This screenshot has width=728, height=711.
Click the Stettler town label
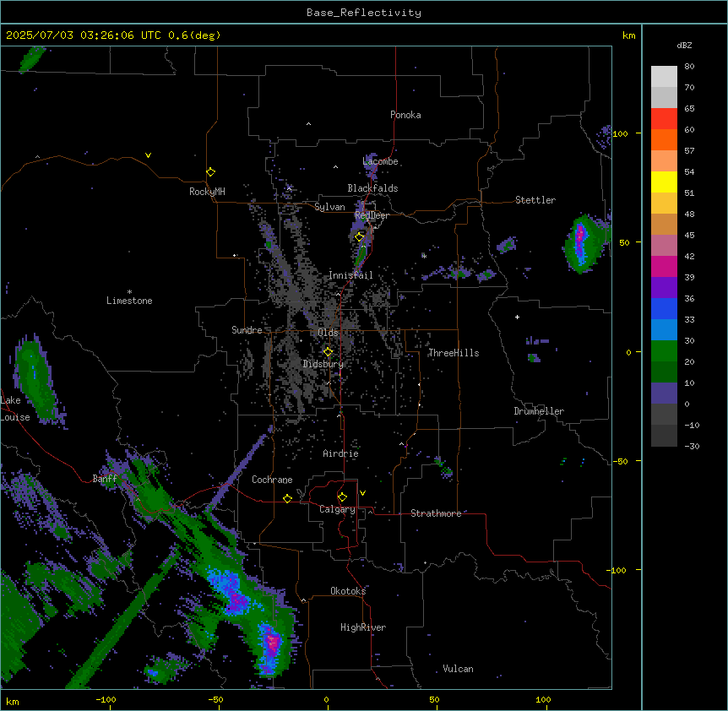(535, 200)
